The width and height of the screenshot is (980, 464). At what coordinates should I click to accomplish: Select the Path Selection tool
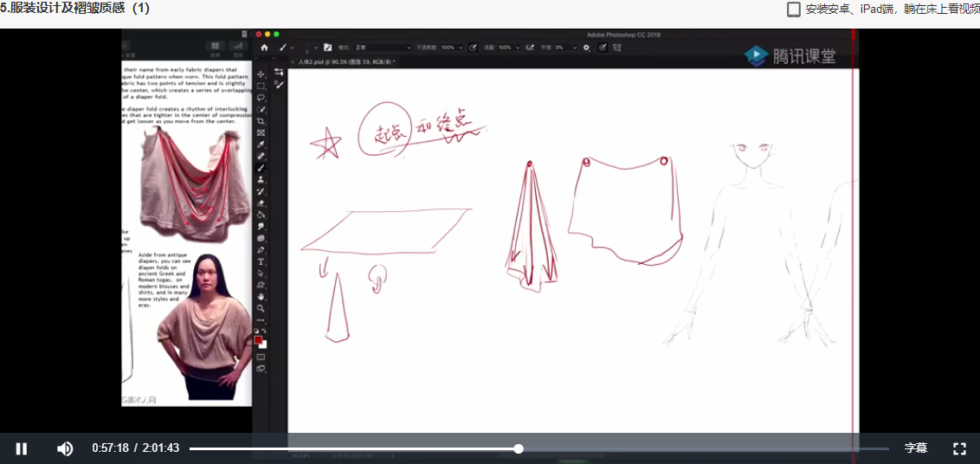click(x=261, y=272)
